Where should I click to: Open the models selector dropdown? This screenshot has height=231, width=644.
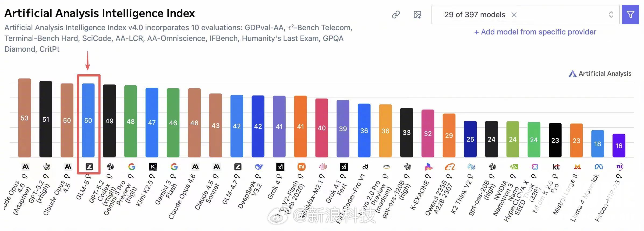tap(475, 15)
